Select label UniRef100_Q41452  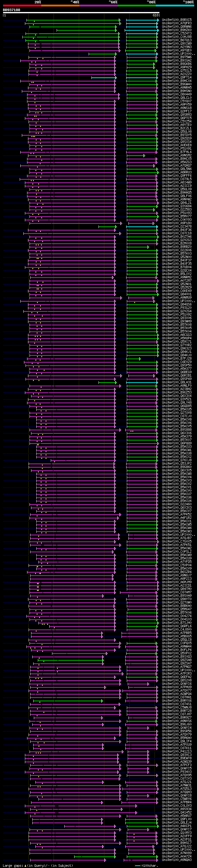pos(177,812)
